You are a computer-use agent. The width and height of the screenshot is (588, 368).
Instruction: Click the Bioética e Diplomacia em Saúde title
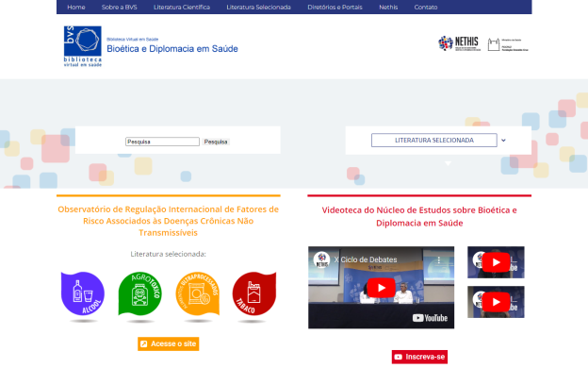tap(172, 49)
